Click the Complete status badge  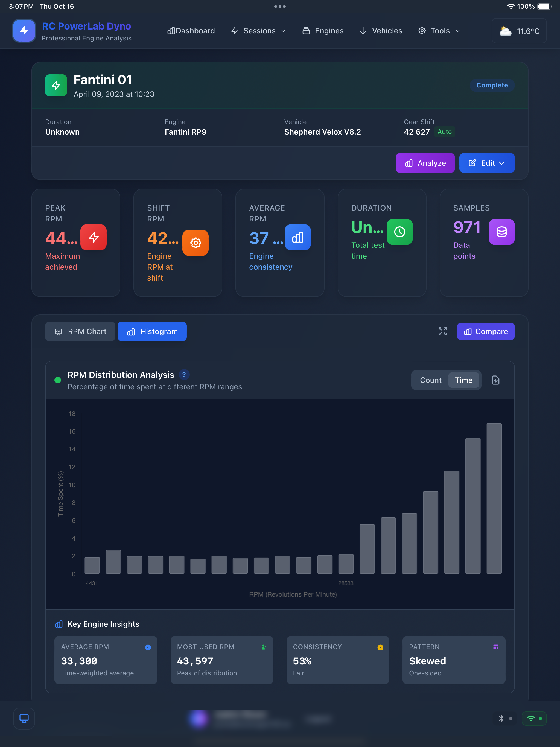[492, 85]
